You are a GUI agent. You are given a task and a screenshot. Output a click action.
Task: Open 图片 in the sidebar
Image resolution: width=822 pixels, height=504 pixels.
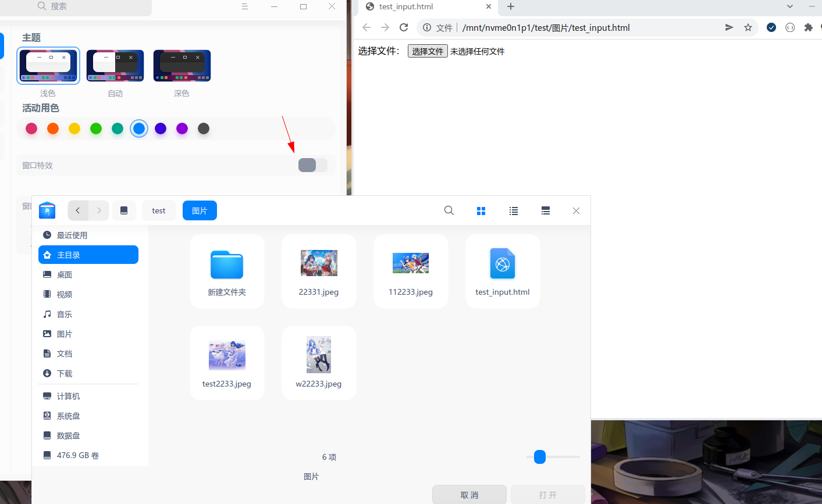coord(88,334)
